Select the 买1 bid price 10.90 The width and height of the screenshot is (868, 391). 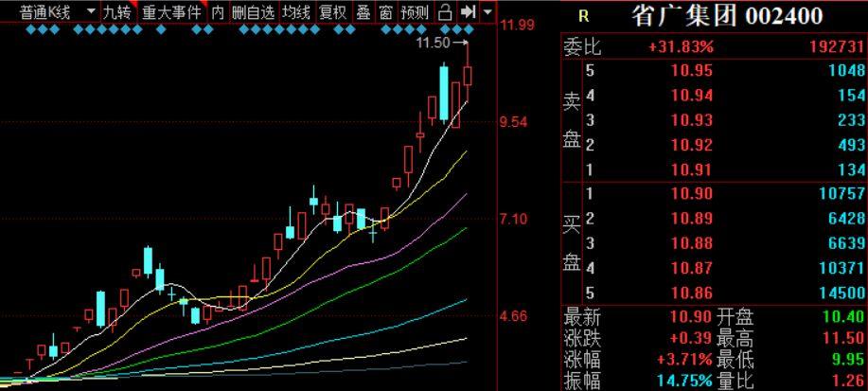[x=692, y=193]
